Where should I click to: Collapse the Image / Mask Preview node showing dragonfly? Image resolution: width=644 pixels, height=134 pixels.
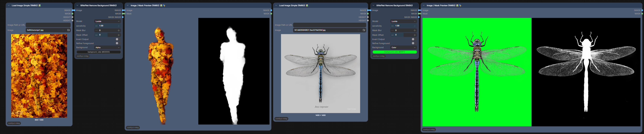tap(424, 5)
